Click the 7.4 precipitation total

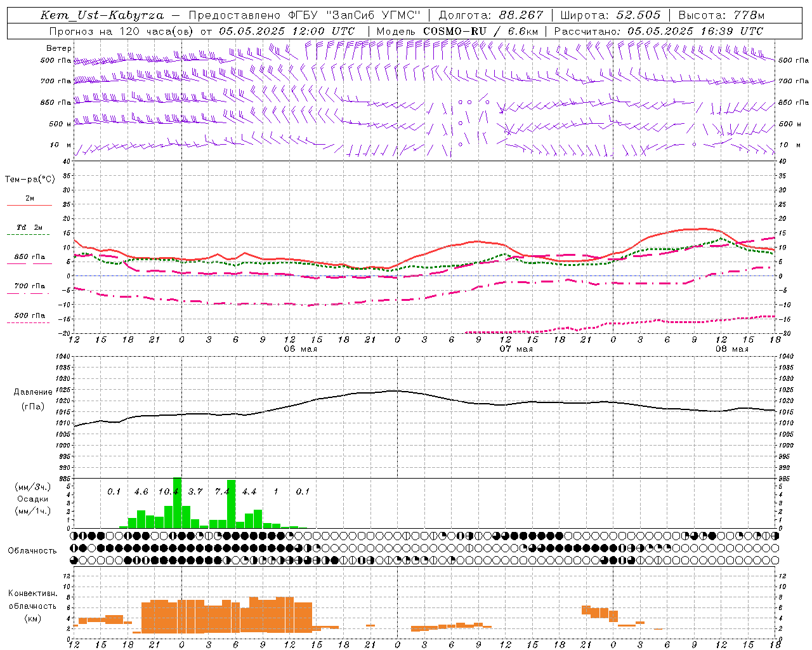[222, 492]
